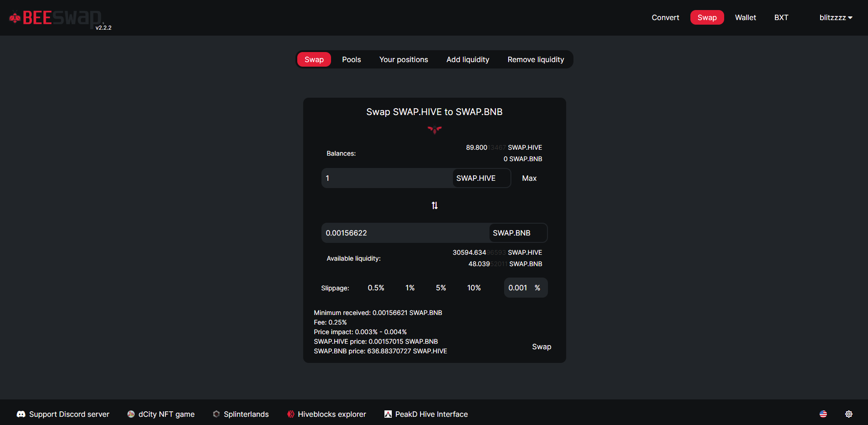The height and width of the screenshot is (425, 868).
Task: Click the SWAP.BNB price line
Action: click(x=380, y=351)
